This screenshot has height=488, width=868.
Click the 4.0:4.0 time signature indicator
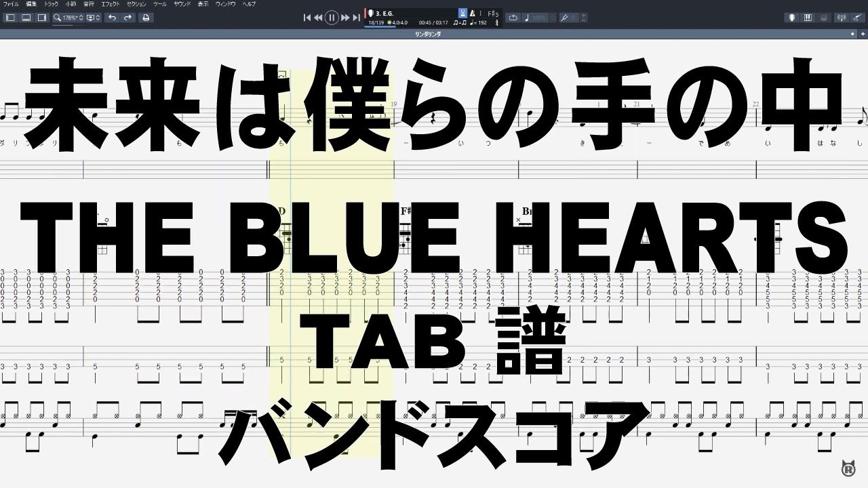397,23
